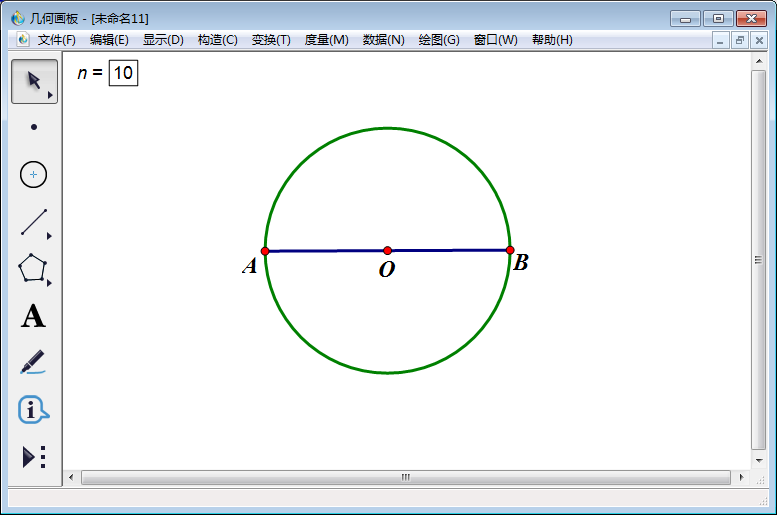Select the Polygon tool
The width and height of the screenshot is (777, 515).
34,269
